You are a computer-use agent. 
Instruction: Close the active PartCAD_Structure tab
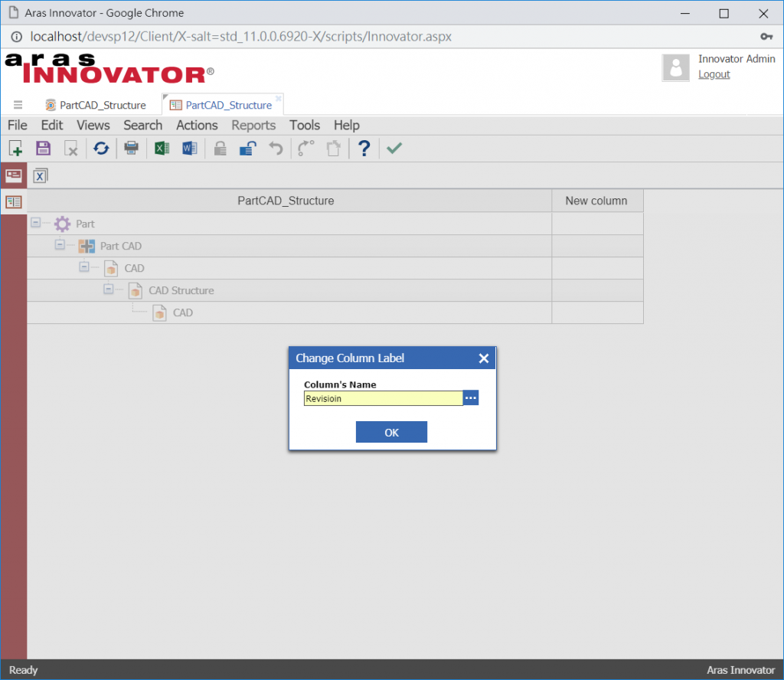coord(279,99)
